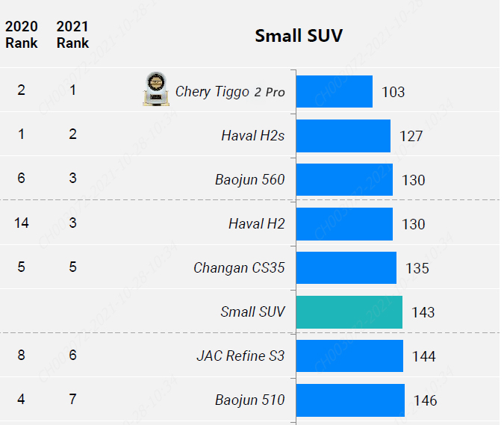The height and width of the screenshot is (425, 504).
Task: Click the JAC Refine S3 bar
Action: point(349,356)
